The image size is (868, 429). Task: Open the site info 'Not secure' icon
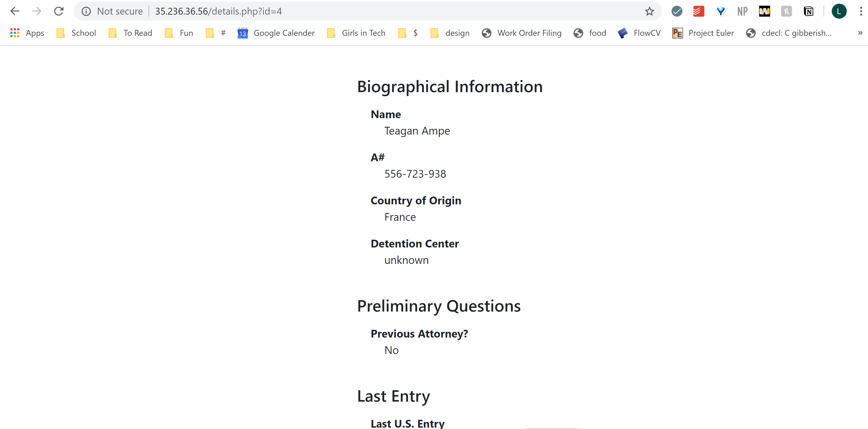pos(86,11)
